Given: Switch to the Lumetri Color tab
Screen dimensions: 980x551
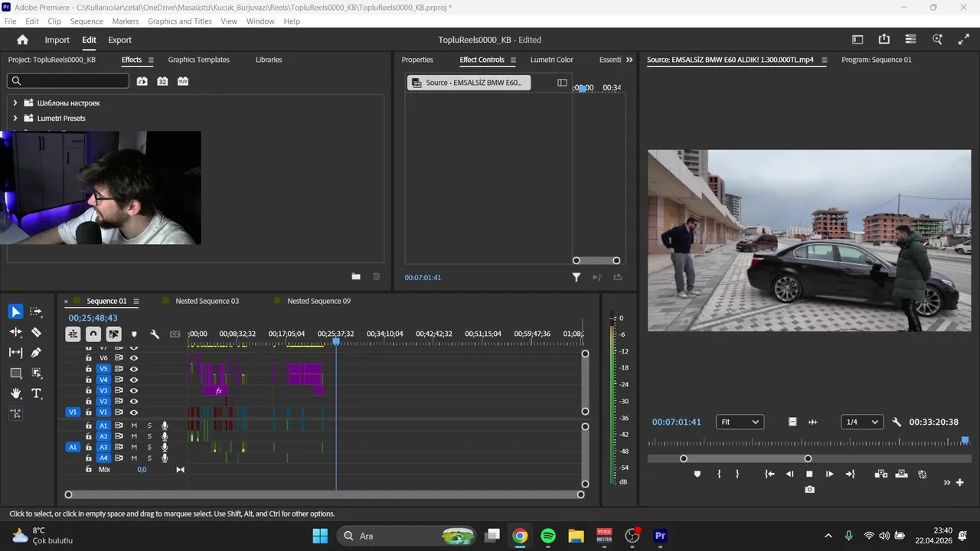Looking at the screenshot, I should [x=551, y=60].
